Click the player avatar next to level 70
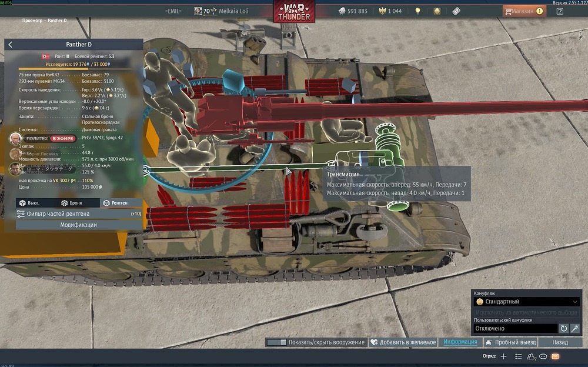This screenshot has height=367, width=588. (x=198, y=11)
